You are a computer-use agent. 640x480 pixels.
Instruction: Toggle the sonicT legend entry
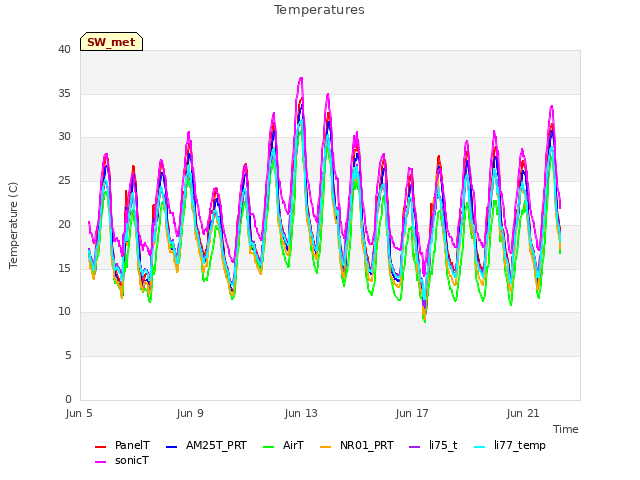(122, 460)
